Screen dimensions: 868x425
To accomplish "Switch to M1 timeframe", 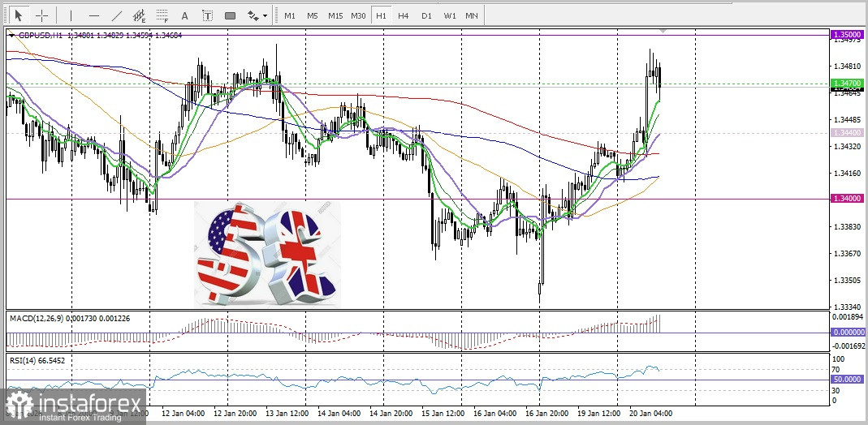I will click(290, 15).
